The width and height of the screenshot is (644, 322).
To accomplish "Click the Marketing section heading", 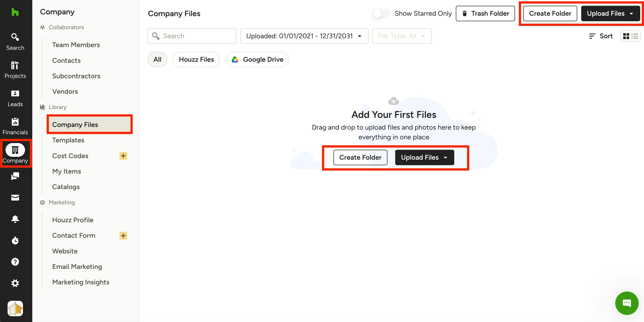I will point(62,202).
